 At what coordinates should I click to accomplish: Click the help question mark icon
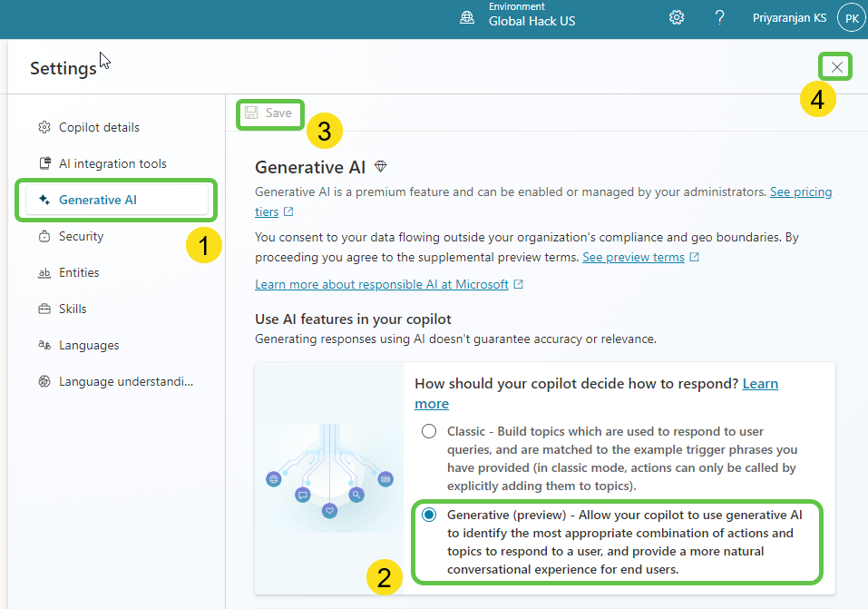point(719,17)
